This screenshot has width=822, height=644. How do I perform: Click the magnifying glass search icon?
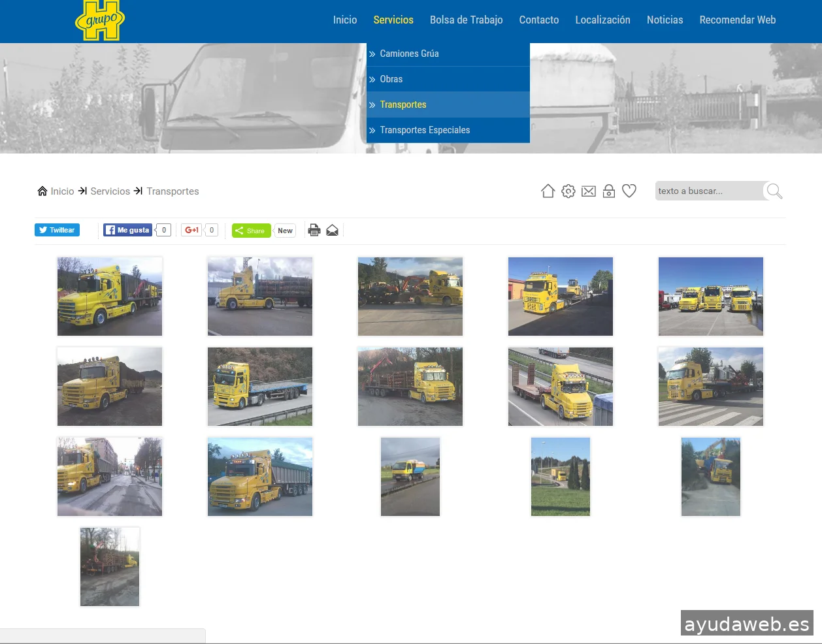[x=774, y=191]
